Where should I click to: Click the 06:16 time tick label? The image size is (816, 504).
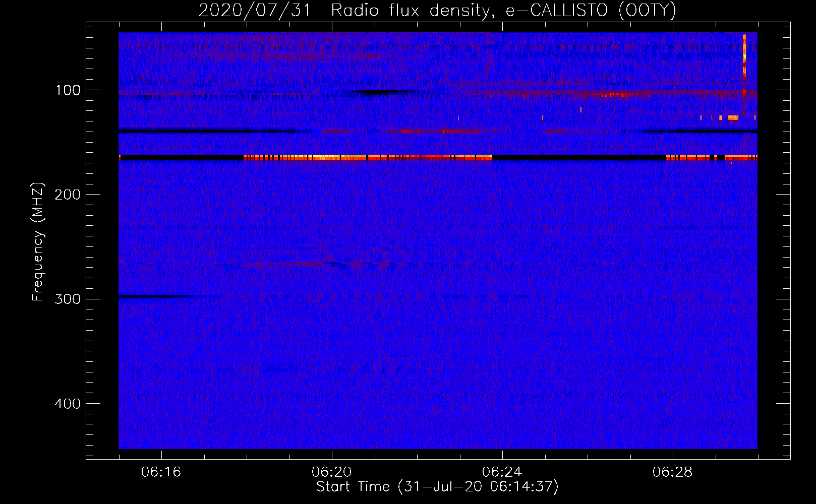[161, 472]
